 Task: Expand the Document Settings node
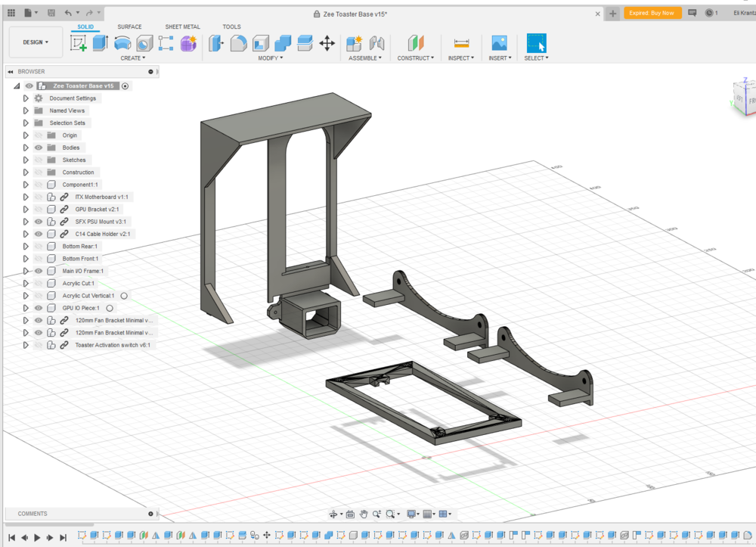[26, 98]
